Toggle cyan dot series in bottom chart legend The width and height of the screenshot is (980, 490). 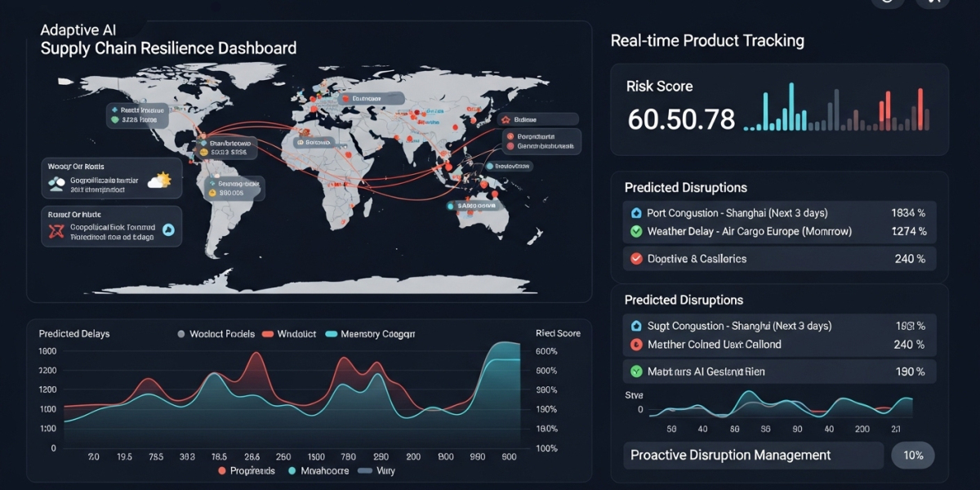[292, 471]
